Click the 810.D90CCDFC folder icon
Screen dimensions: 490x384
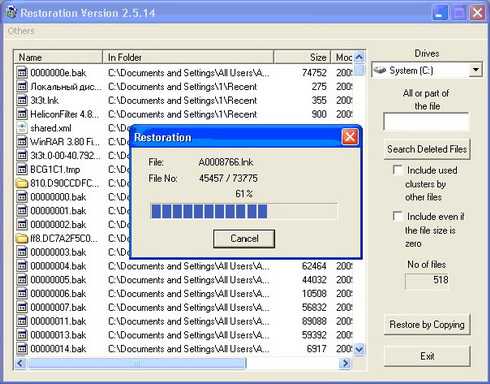[x=22, y=183]
